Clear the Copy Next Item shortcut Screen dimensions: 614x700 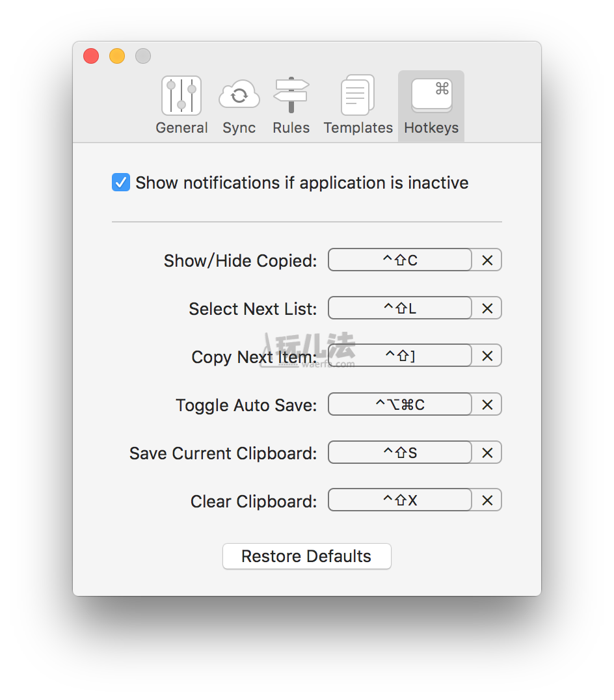[x=487, y=356]
